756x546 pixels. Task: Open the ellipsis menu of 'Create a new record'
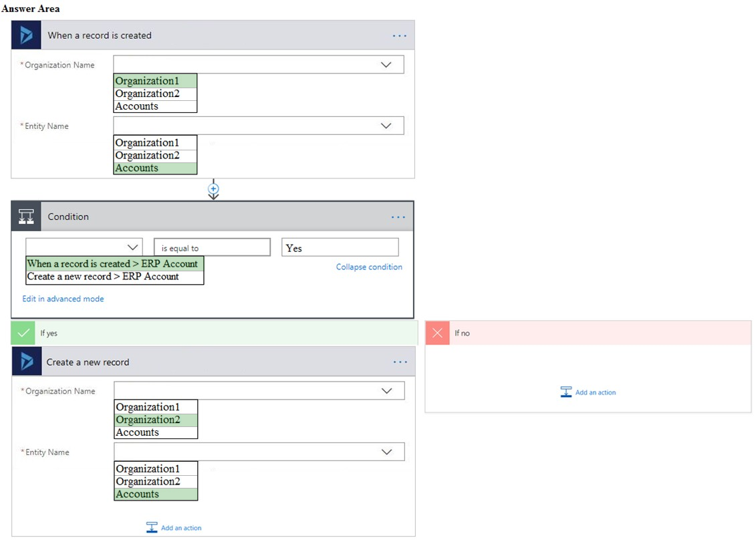coord(400,362)
